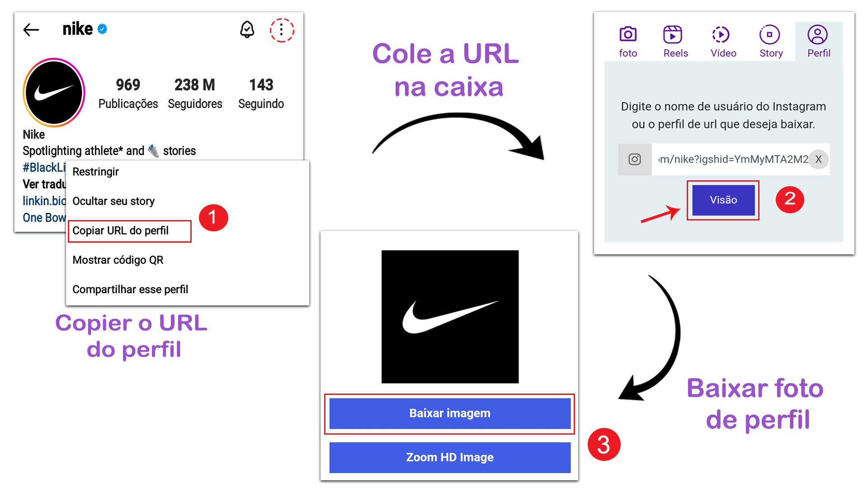Click the Visão button to search profile
This screenshot has width=868, height=488.
[x=724, y=200]
